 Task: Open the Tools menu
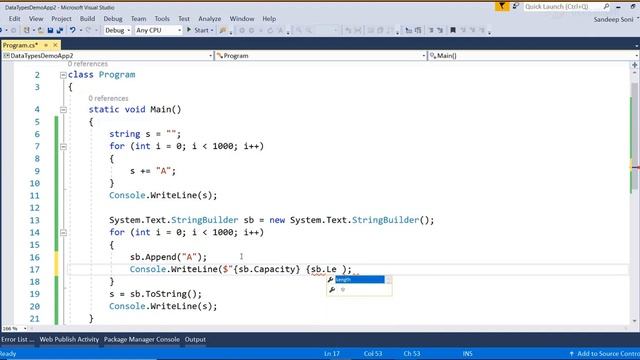click(162, 19)
